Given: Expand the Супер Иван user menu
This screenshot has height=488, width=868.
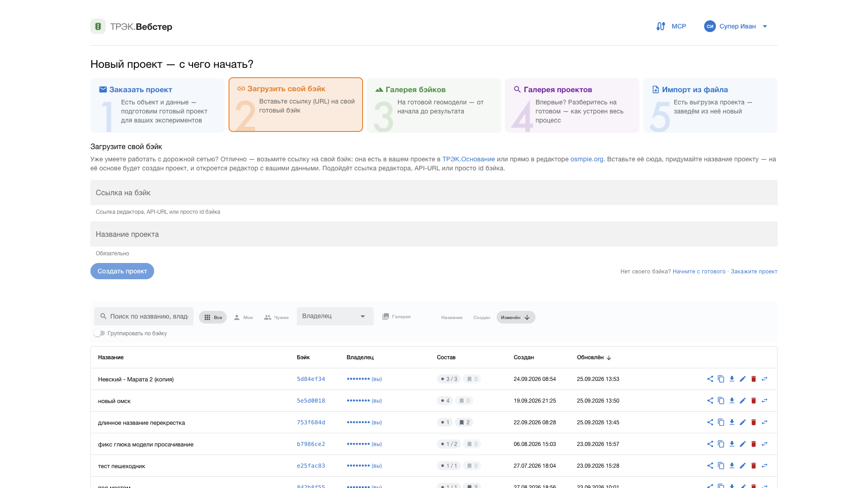Looking at the screenshot, I should coord(736,26).
